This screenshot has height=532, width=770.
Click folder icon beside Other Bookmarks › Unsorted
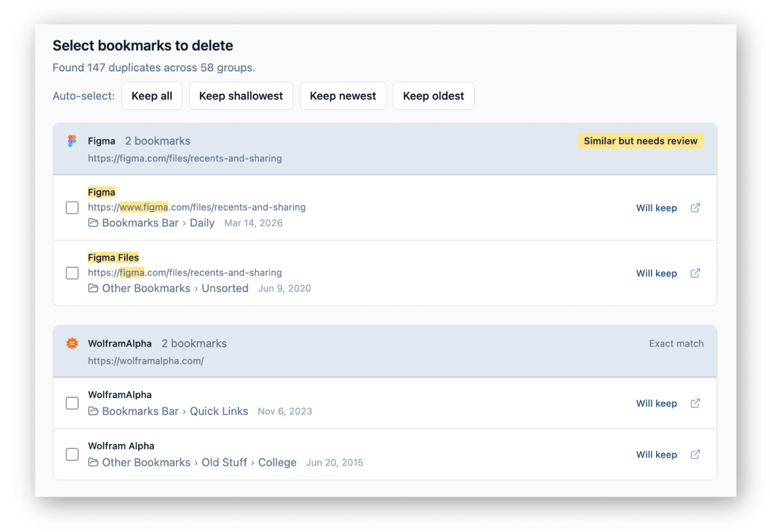coord(93,288)
